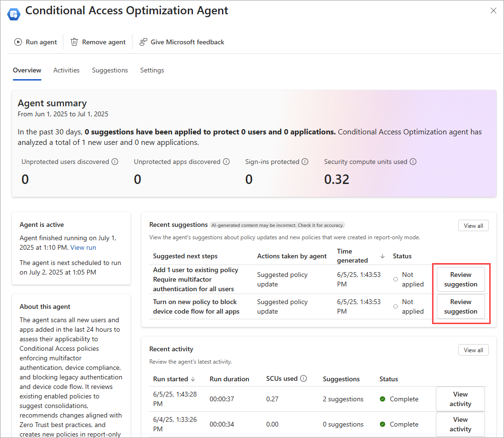The height and width of the screenshot is (438, 504).
Task: Click '0 suggestions' cell in Recent activity
Action: [x=343, y=424]
